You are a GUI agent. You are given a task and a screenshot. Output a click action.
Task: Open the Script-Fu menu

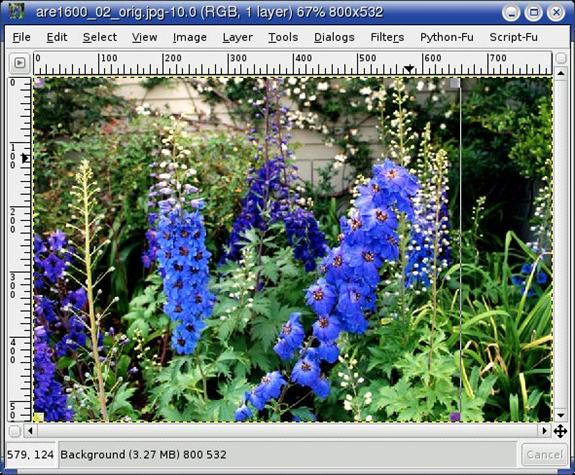(513, 37)
